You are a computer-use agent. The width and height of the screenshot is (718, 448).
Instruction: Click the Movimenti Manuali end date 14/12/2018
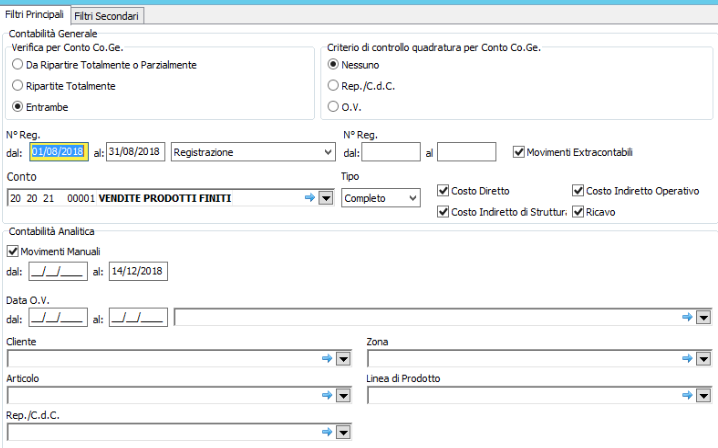[x=139, y=271]
